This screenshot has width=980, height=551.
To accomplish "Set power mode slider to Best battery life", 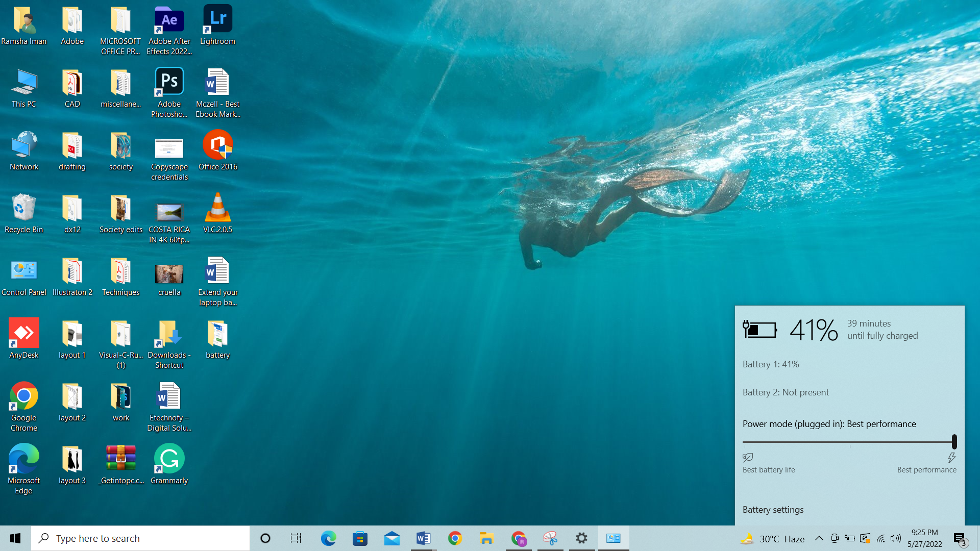I will click(x=745, y=442).
